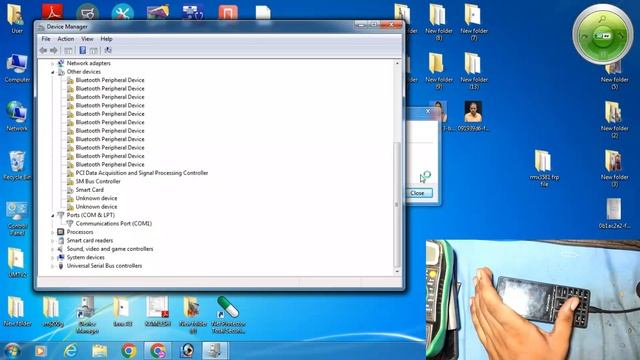Select the System devices label

pyautogui.click(x=86, y=257)
